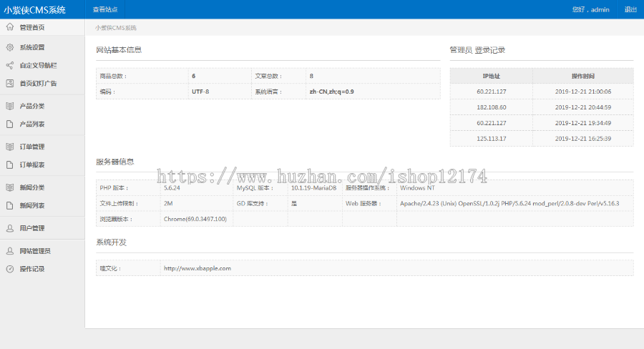Click the document icon for 新闻列表
This screenshot has height=349, width=644.
tap(10, 205)
